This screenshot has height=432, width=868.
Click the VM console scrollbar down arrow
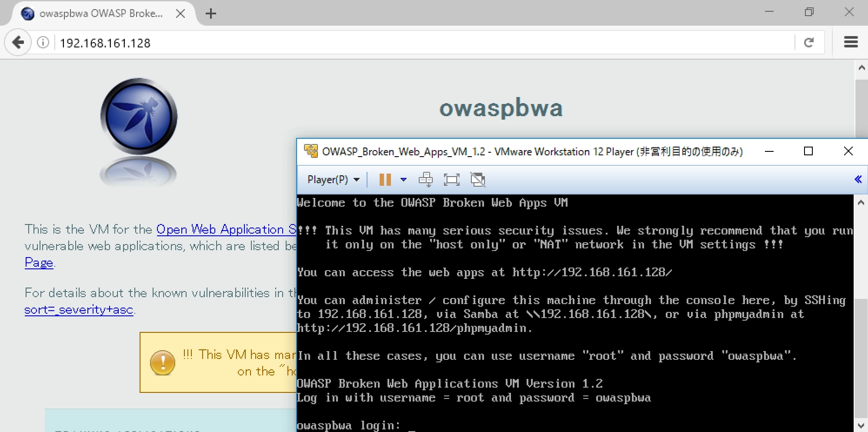point(861,425)
